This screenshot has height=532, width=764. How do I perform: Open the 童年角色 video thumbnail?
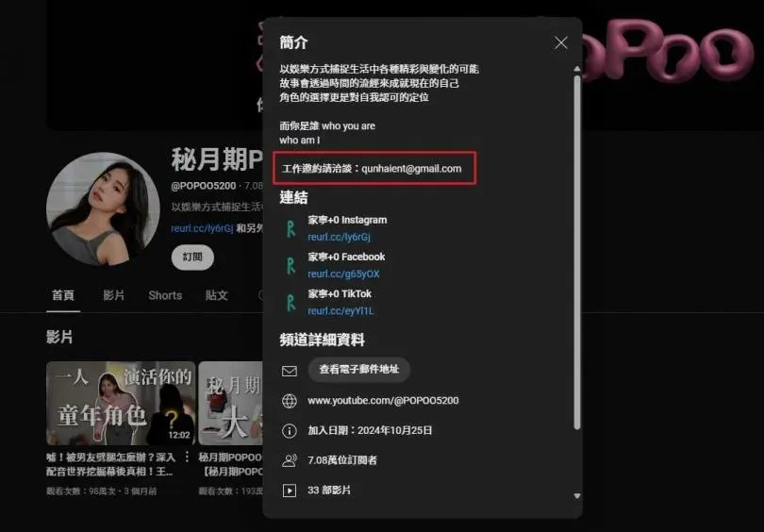121,403
